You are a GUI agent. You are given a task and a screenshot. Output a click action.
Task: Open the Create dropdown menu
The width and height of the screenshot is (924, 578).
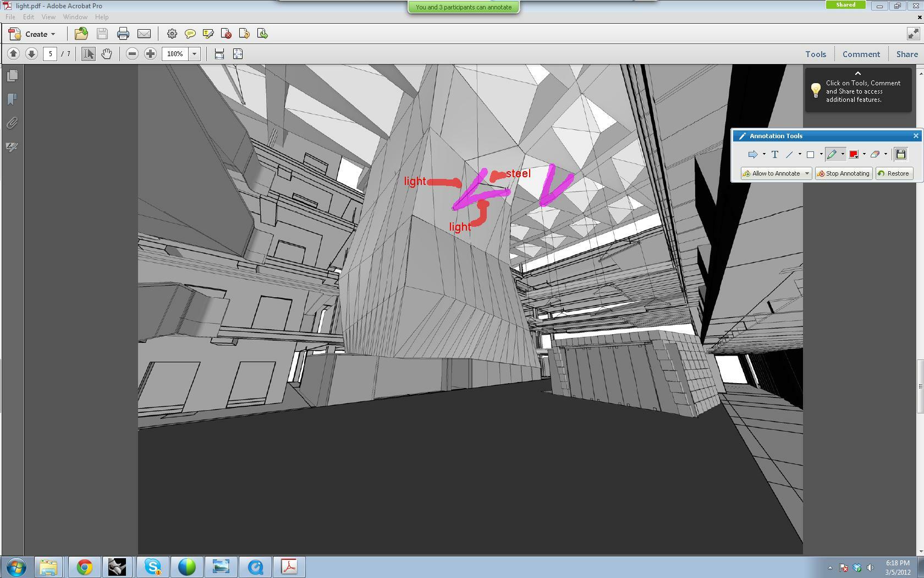click(x=33, y=34)
